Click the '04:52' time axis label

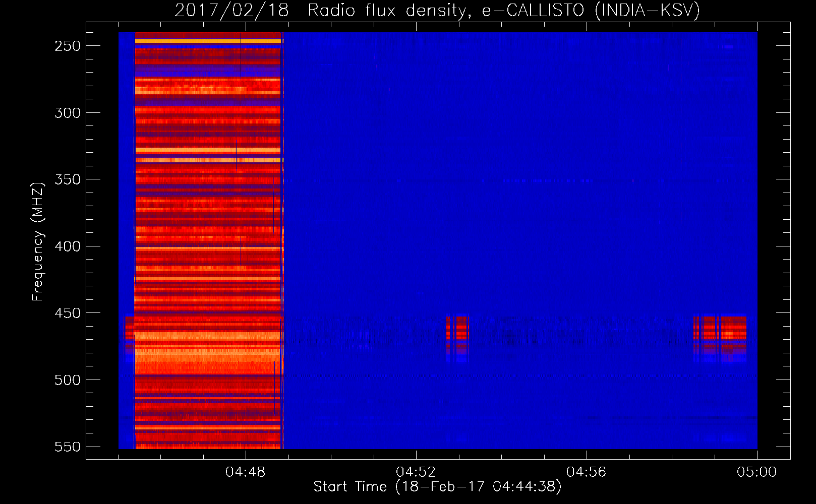pyautogui.click(x=416, y=472)
